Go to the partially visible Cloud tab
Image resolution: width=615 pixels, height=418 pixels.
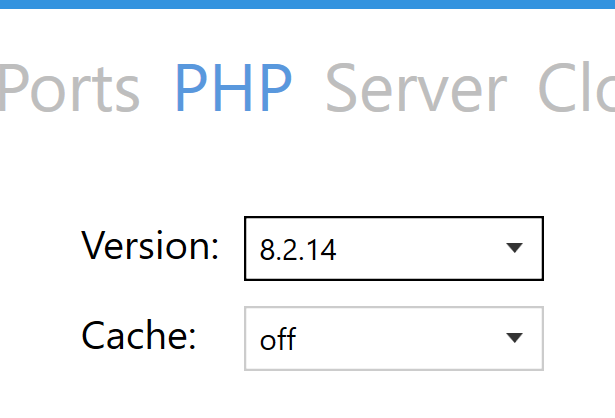[x=578, y=88]
